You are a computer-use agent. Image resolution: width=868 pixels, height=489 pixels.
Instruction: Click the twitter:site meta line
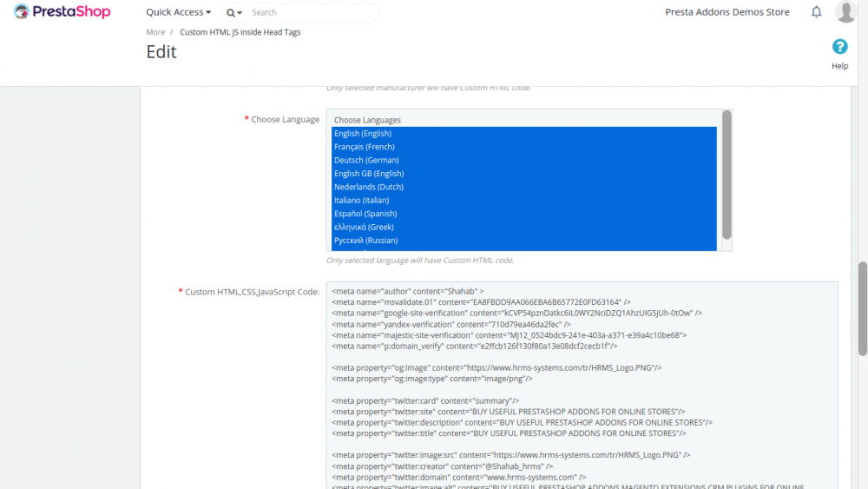point(508,412)
